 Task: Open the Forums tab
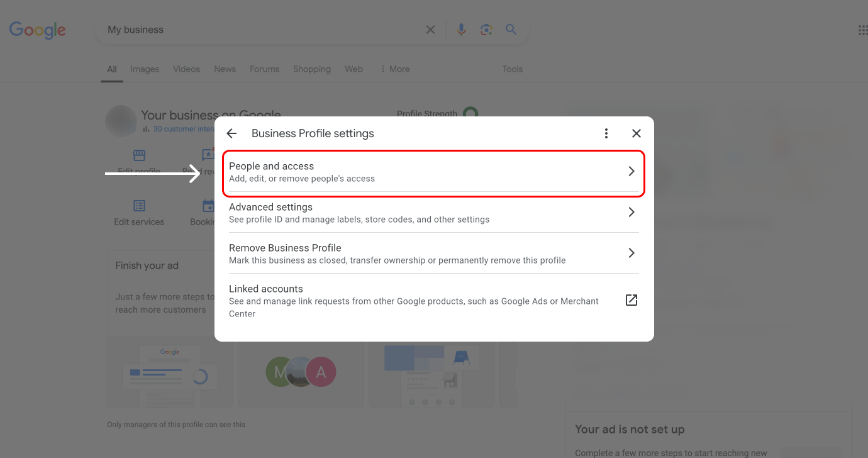coord(264,69)
